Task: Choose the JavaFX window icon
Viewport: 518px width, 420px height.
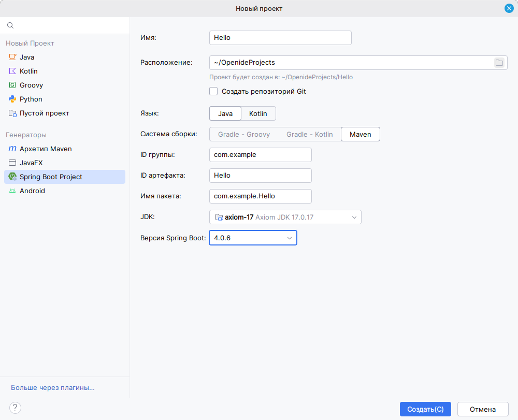Action: pyautogui.click(x=12, y=163)
